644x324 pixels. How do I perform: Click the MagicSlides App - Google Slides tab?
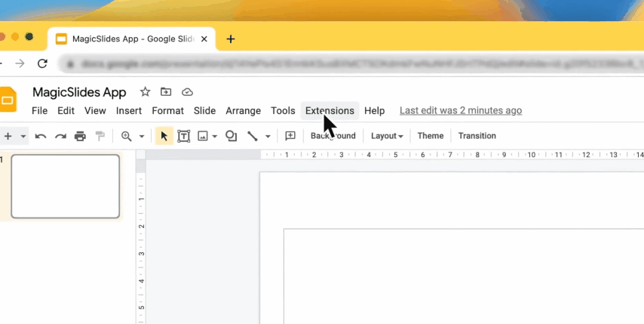pyautogui.click(x=131, y=39)
